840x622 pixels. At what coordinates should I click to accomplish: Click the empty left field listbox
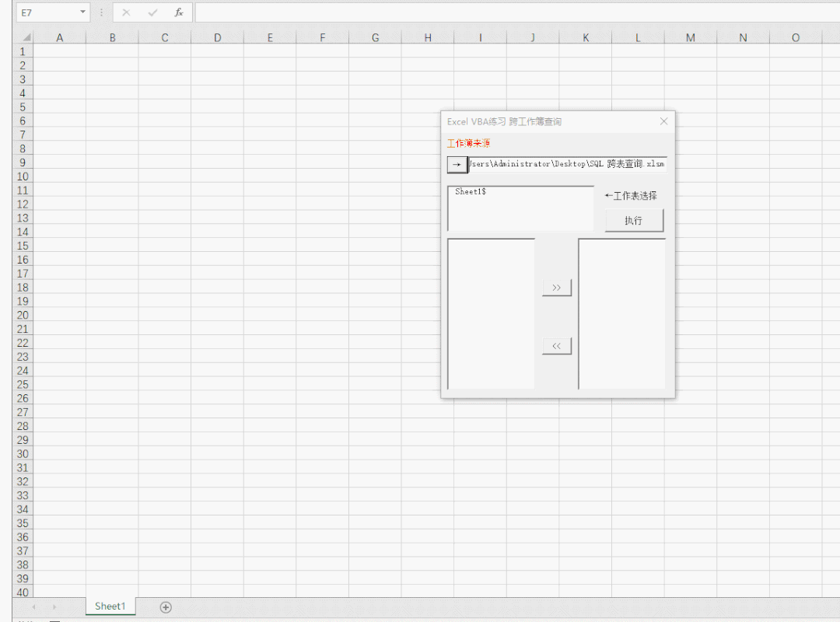click(492, 314)
